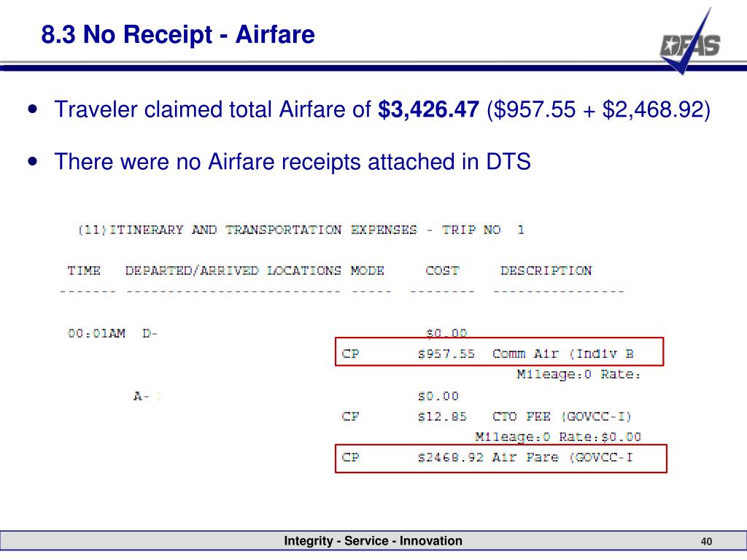Click the ITINERARY AND TRANSPORTATION EXPENSES heading
The height and width of the screenshot is (560, 747).
[x=301, y=230]
